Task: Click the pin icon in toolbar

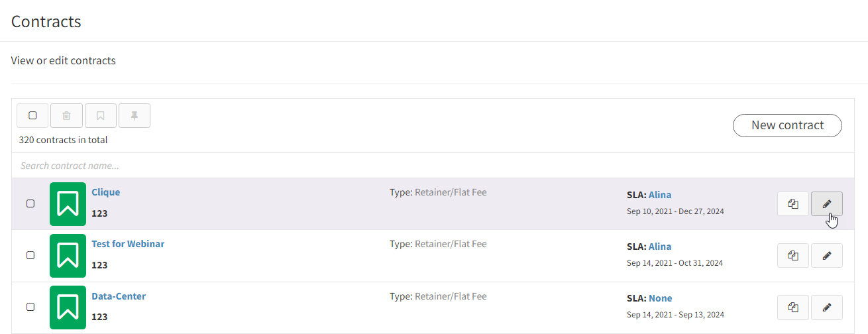Action: click(x=135, y=115)
